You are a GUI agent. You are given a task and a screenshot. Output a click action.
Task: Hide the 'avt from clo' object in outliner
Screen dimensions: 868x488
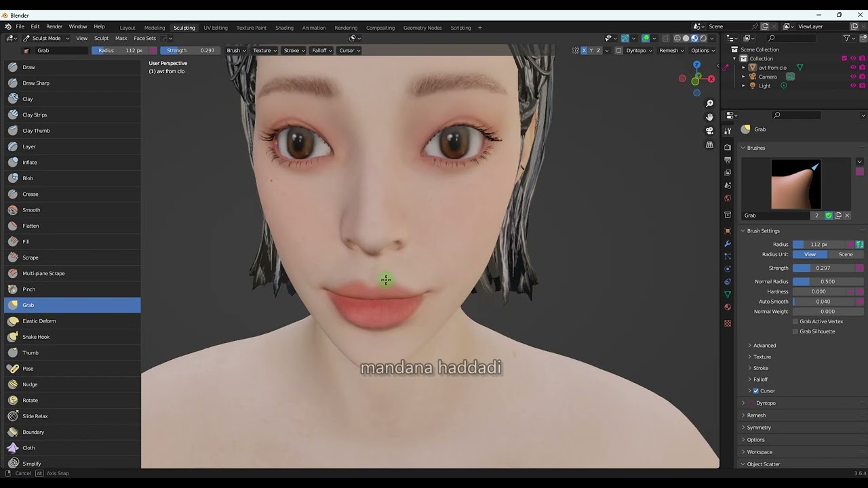pos(853,68)
